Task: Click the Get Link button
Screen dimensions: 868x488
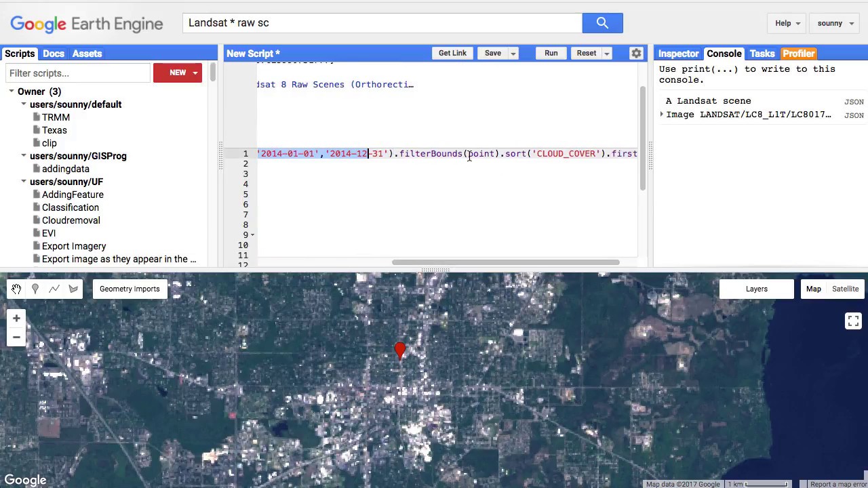Action: click(x=452, y=54)
